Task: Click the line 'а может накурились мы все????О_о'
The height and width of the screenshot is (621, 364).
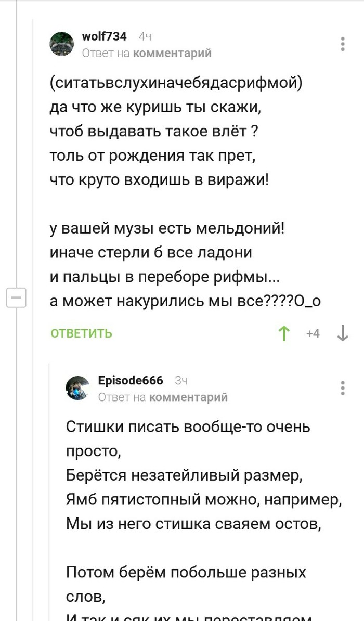Action: 186,302
